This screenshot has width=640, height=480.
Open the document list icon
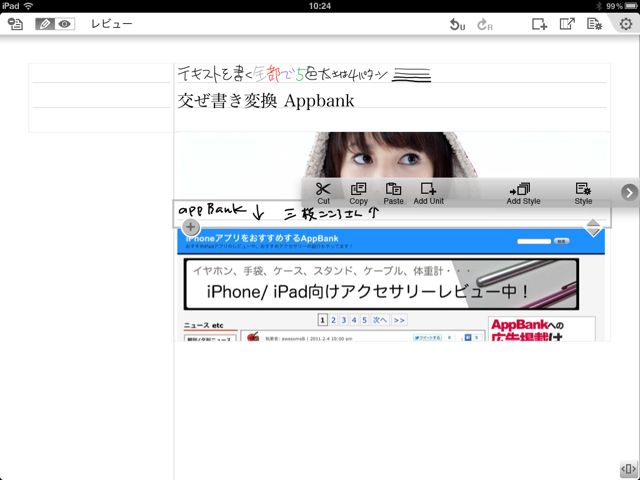point(15,24)
